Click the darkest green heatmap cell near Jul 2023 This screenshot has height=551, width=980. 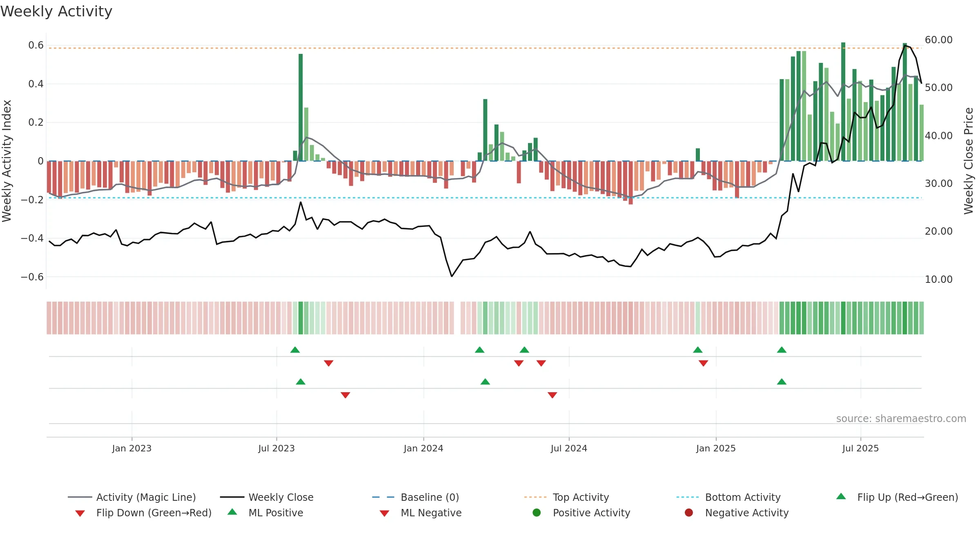coord(301,318)
